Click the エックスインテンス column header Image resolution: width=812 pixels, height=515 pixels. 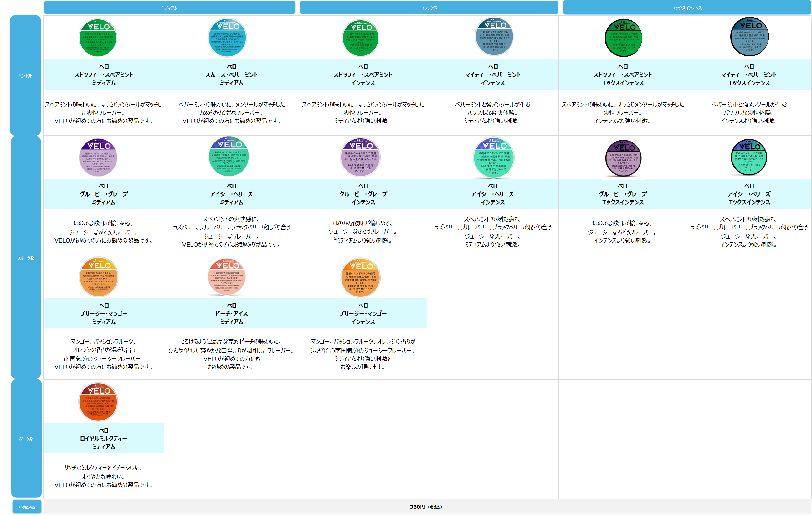pyautogui.click(x=687, y=8)
